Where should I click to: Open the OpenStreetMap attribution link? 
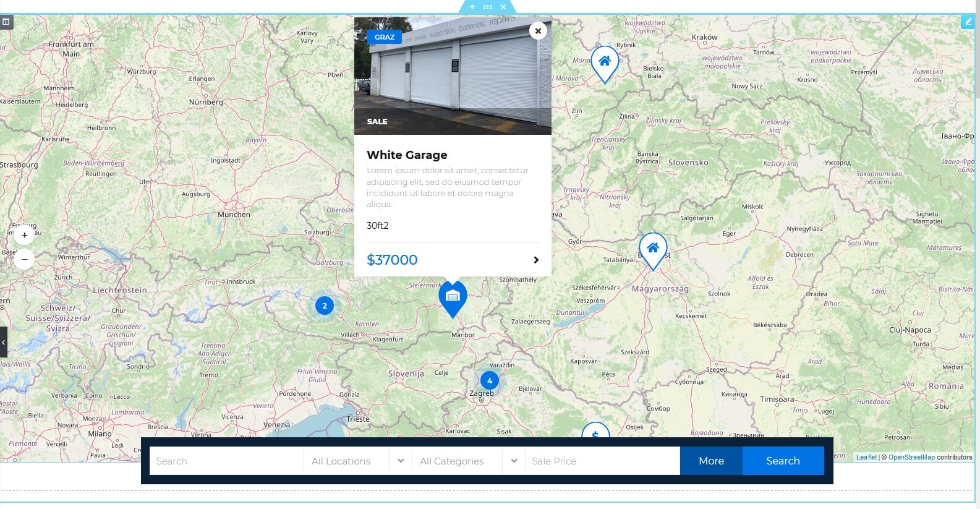coord(911,457)
